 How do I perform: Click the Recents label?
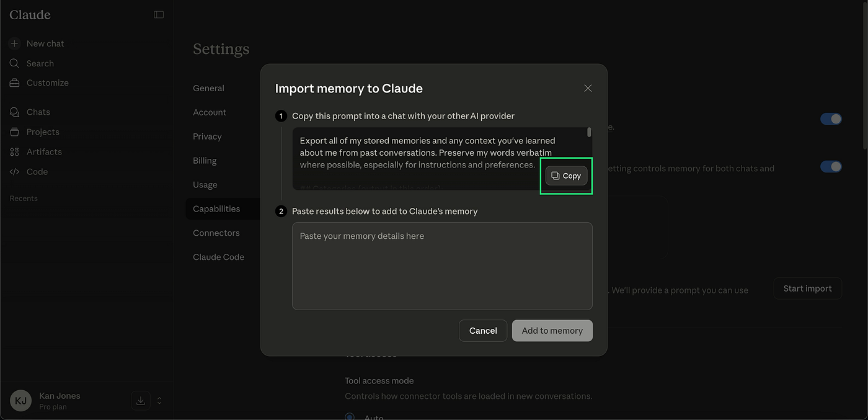click(x=24, y=199)
